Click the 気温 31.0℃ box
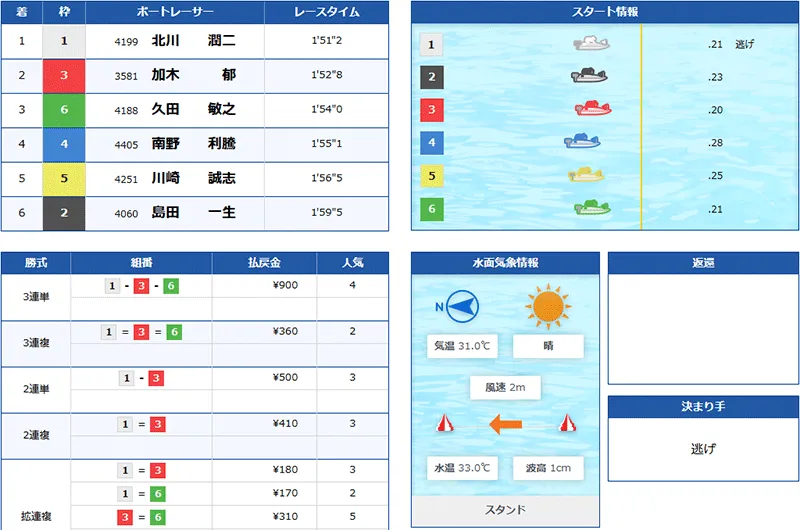 coord(462,346)
